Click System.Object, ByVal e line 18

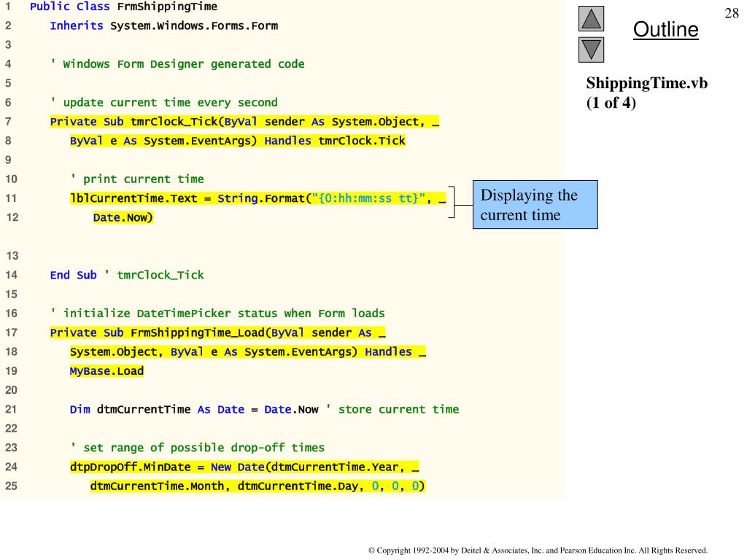(x=248, y=351)
